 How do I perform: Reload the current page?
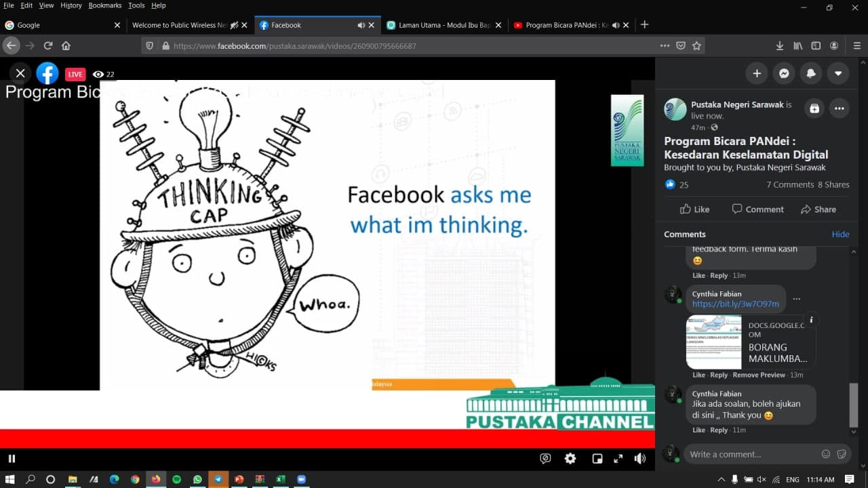coord(48,45)
